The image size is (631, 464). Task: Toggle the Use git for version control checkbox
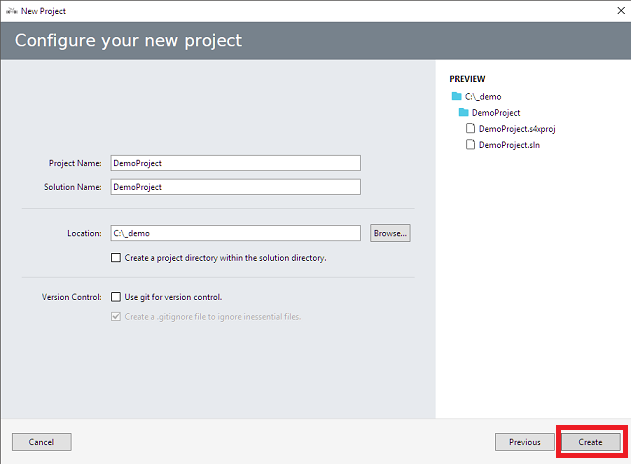point(116,297)
